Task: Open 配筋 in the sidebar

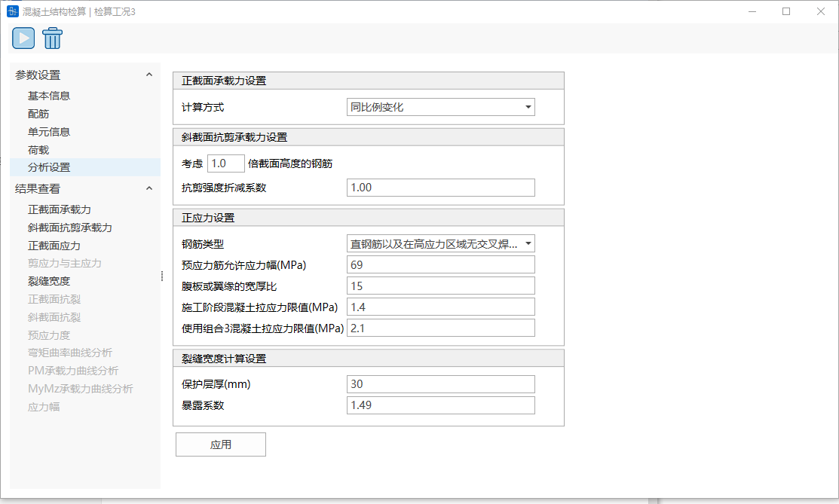Action: click(x=38, y=114)
